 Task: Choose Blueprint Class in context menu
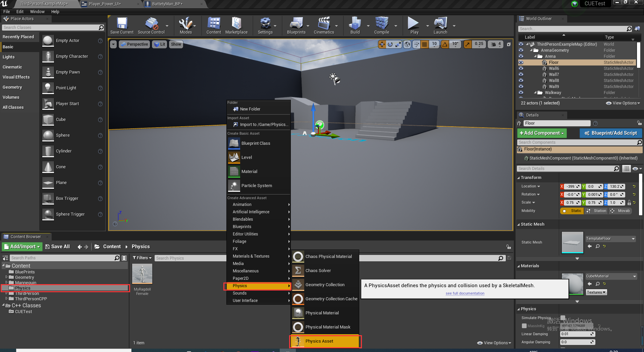(x=258, y=143)
